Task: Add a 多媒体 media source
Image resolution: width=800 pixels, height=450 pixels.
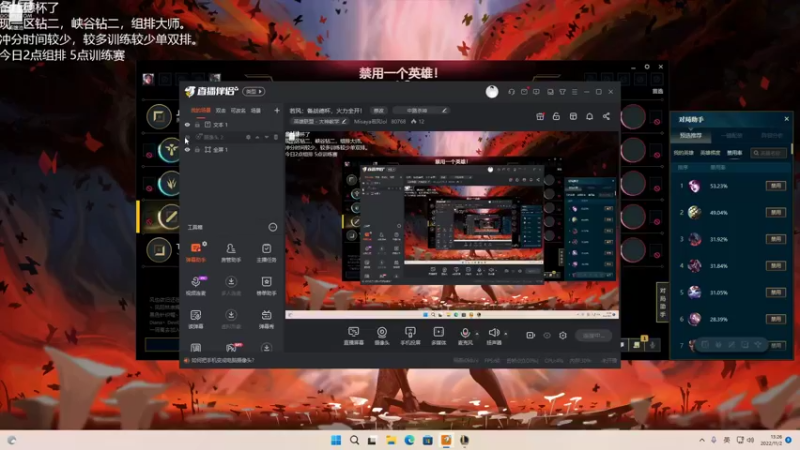Action: [438, 336]
